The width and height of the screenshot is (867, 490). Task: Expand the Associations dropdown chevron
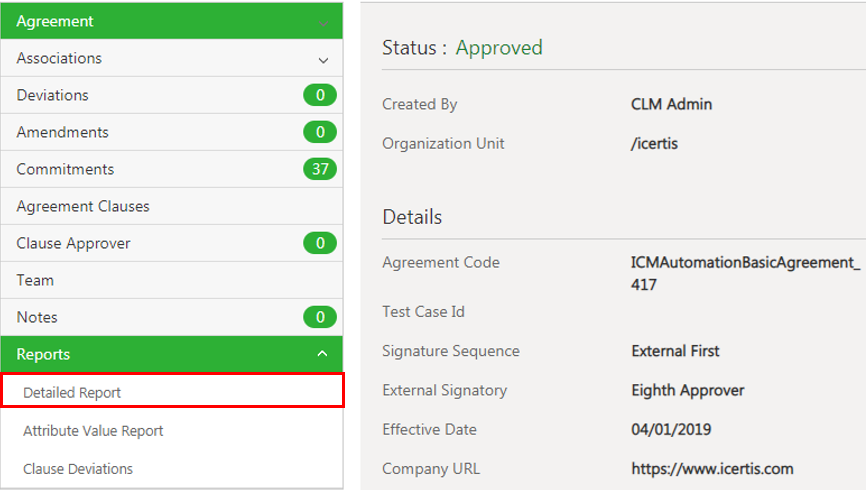click(323, 60)
